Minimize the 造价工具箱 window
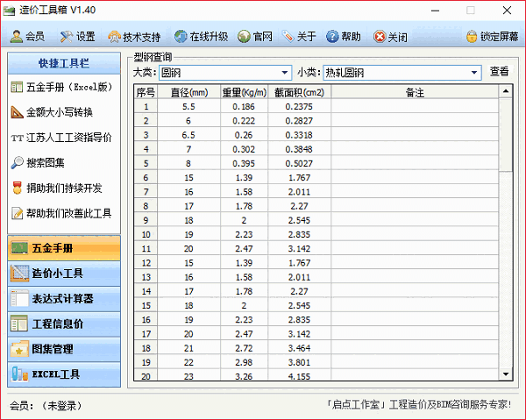This screenshot has width=526, height=420. 436,11
